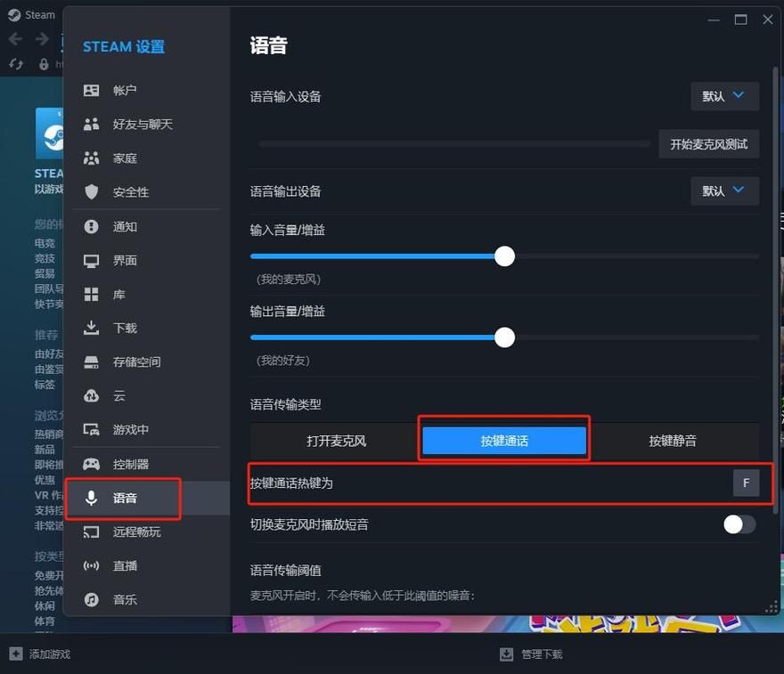Click the 安全性 shield icon

pos(91,191)
